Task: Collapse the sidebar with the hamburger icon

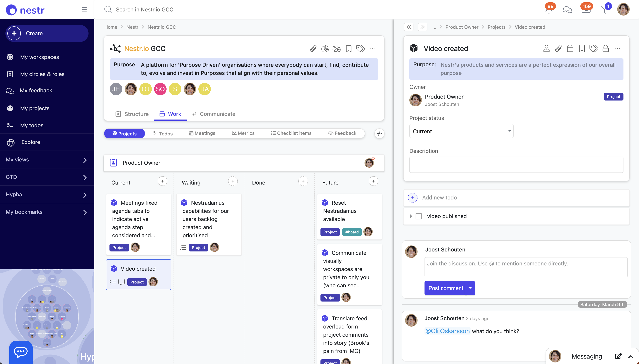Action: pos(84,10)
